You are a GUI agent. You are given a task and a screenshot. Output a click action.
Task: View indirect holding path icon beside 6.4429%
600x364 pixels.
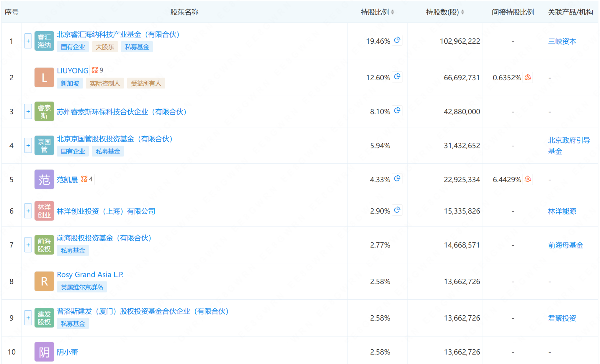point(528,179)
